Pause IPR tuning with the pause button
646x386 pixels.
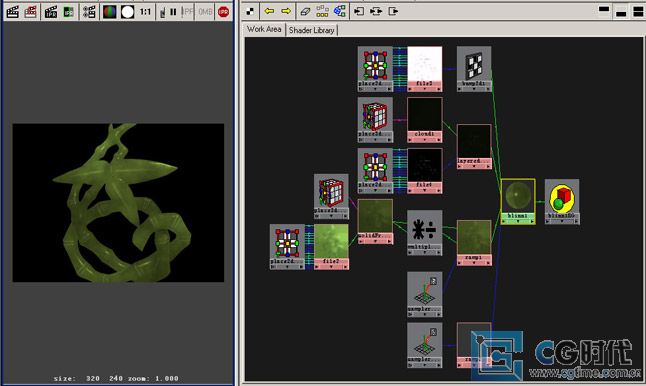pyautogui.click(x=173, y=12)
